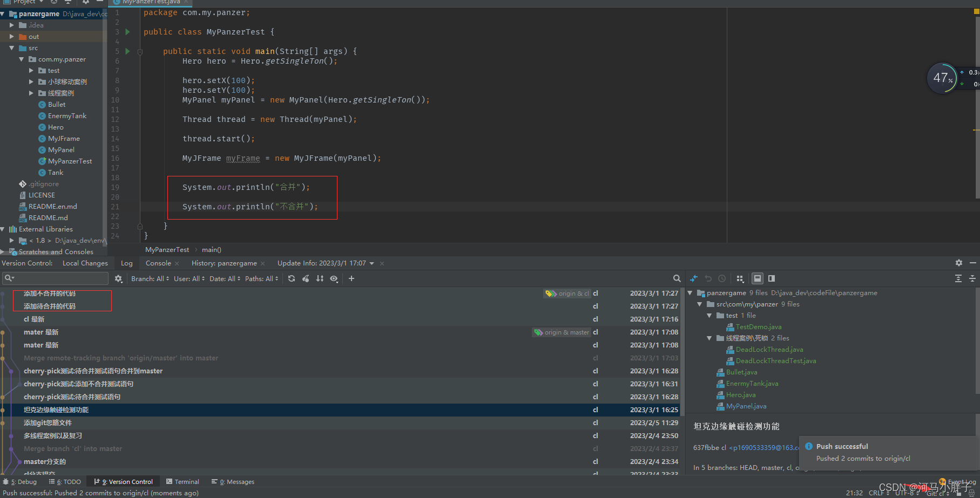Screen dimensions: 980x498
Task: Click the Revert selected changes icon
Action: pyautogui.click(x=708, y=278)
